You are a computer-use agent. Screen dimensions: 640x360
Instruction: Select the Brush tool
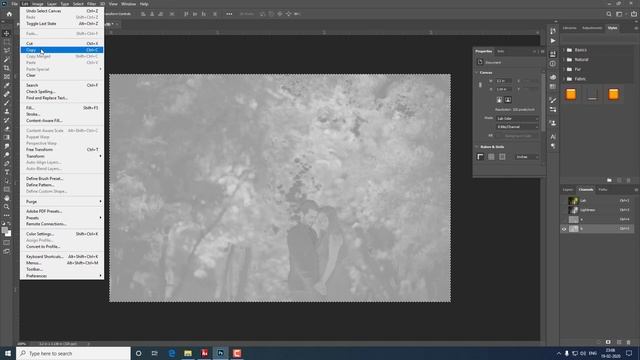click(7, 103)
